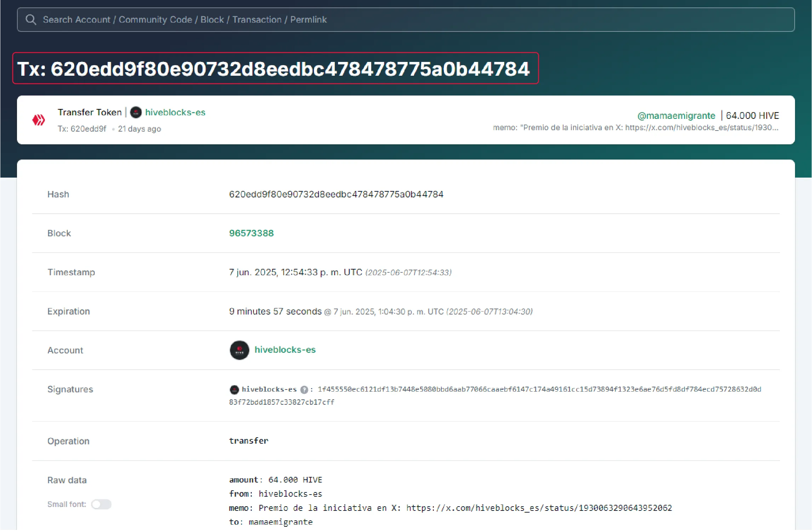The width and height of the screenshot is (812, 531).
Task: Click the truncated memo text on the transfer card
Action: pos(635,128)
